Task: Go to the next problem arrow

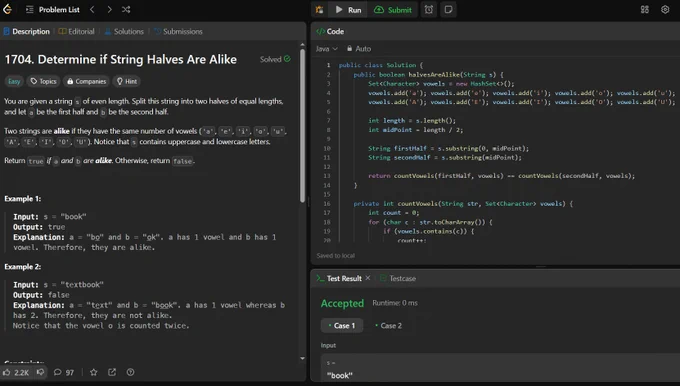Action: pos(109,10)
